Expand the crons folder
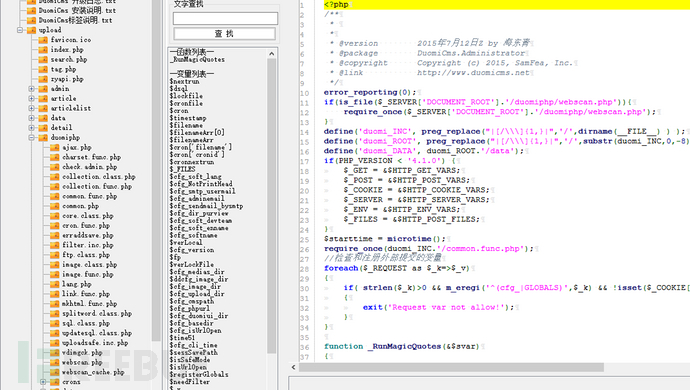 tap(43, 382)
